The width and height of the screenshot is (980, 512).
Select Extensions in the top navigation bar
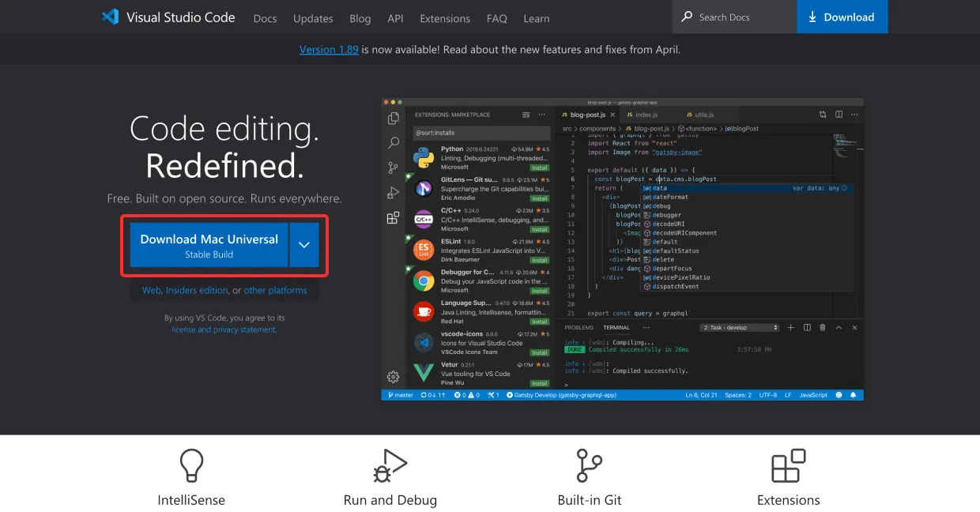click(445, 18)
